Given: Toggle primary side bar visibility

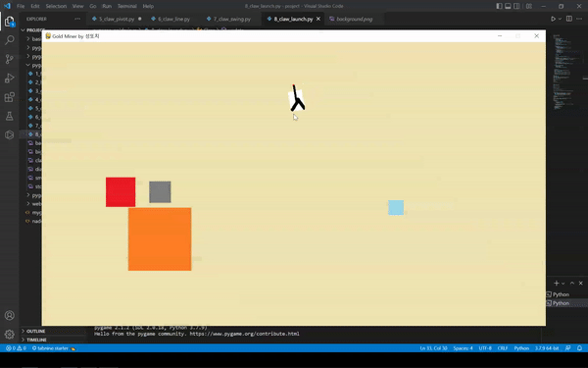Looking at the screenshot, I should [499, 6].
